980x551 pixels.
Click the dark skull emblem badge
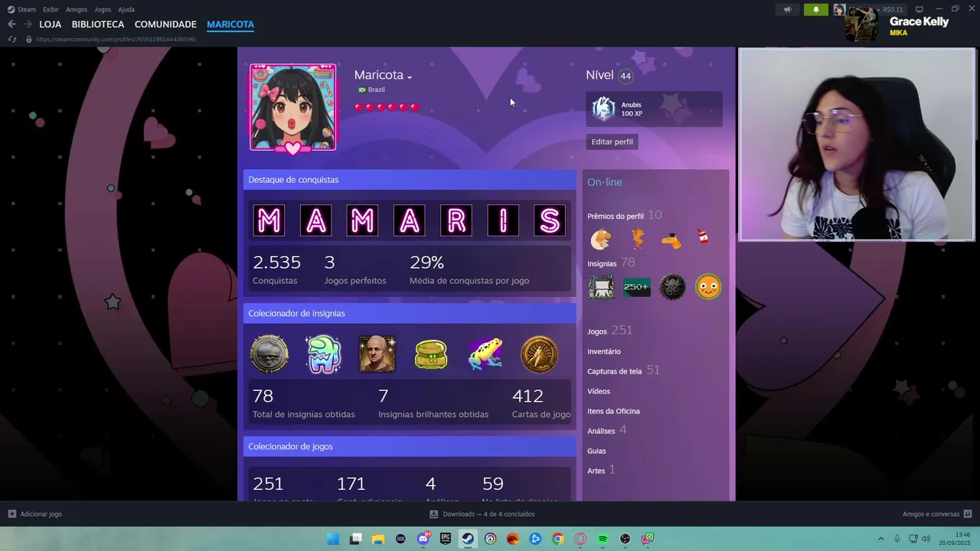click(672, 287)
